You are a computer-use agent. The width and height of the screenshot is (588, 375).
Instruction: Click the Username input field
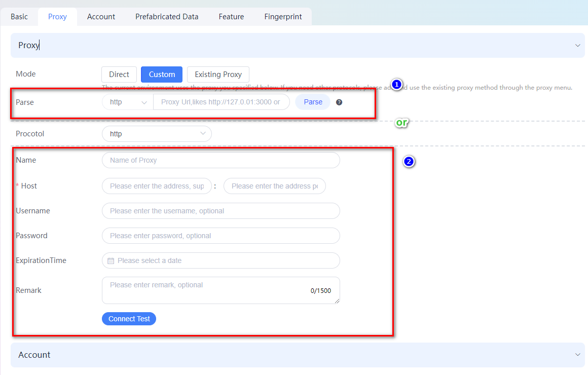(220, 211)
